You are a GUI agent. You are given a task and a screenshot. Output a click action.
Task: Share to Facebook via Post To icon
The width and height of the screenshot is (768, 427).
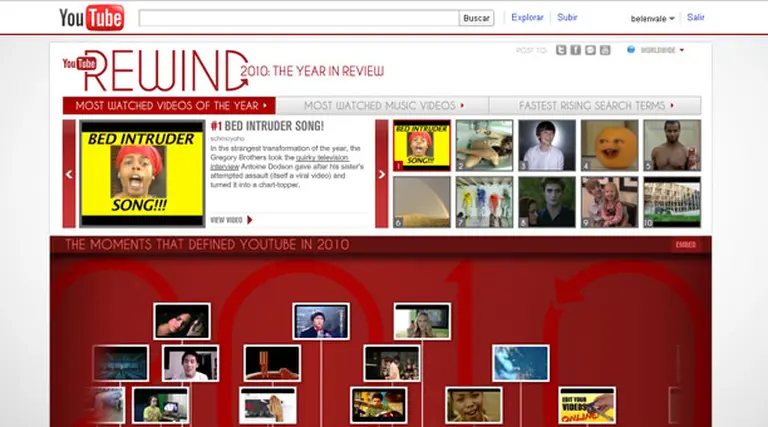tap(576, 50)
